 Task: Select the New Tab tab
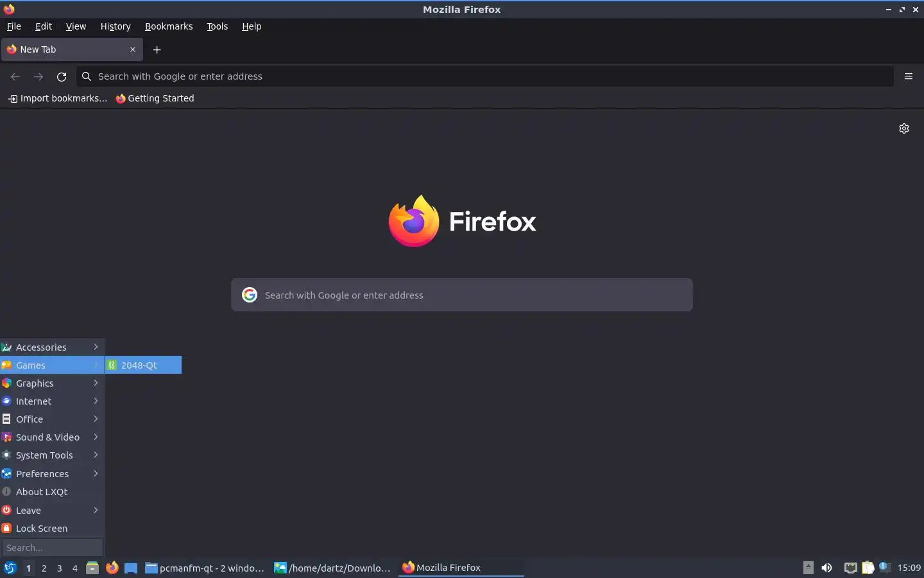(72, 49)
